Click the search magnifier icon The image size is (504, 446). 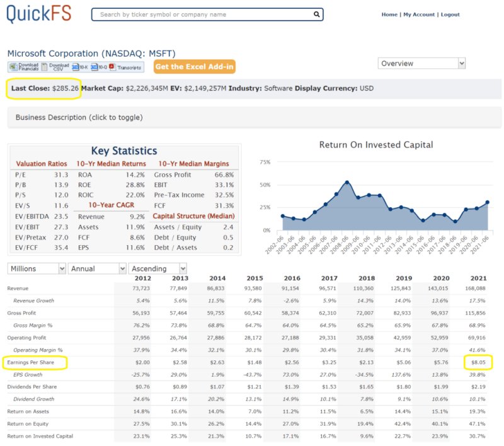click(317, 14)
